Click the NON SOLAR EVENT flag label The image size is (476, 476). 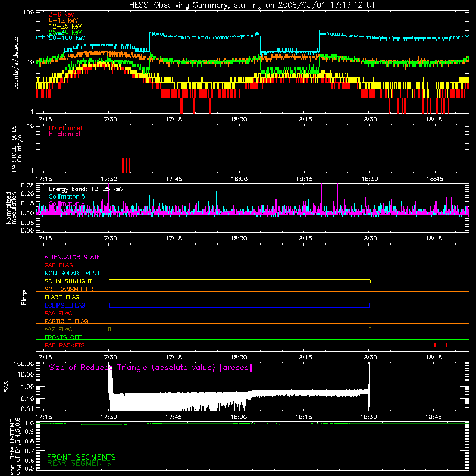72,273
